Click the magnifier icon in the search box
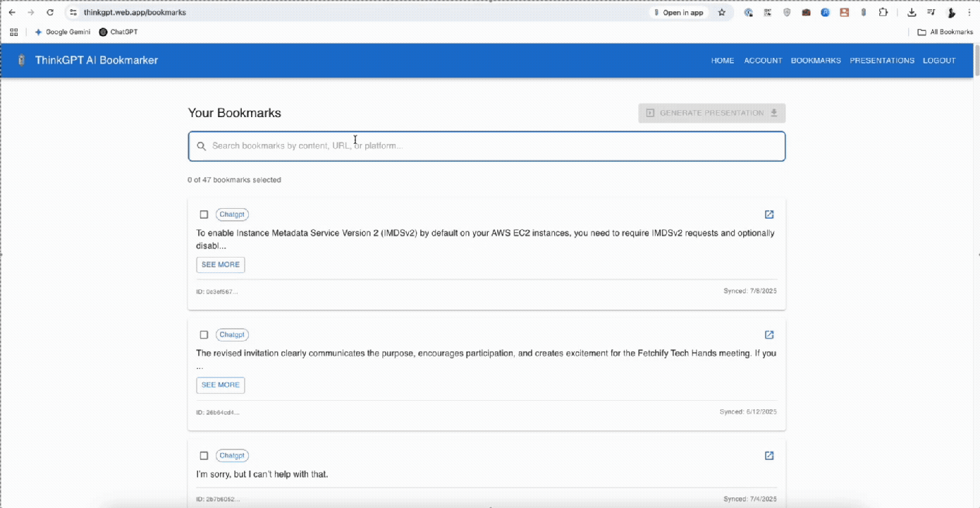The image size is (980, 508). 201,146
